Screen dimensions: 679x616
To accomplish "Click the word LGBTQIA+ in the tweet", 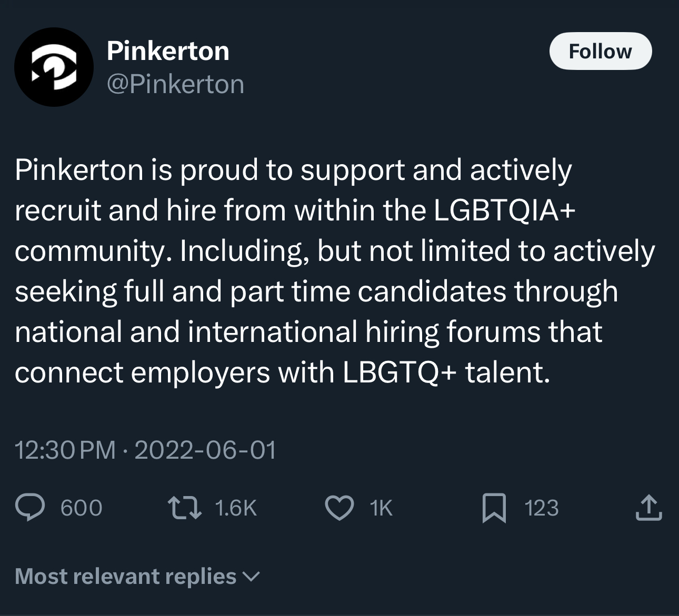I will [505, 210].
